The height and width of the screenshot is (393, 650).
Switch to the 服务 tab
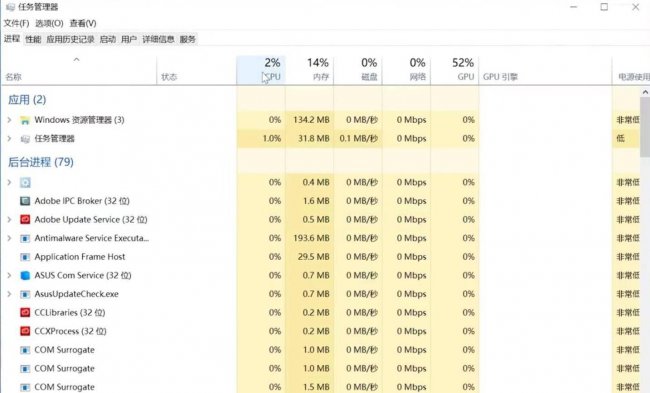point(187,39)
